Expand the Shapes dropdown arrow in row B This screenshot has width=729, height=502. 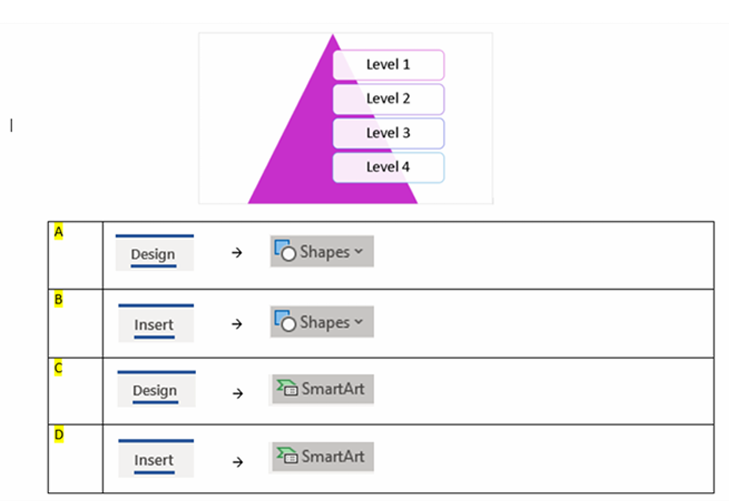[358, 322]
